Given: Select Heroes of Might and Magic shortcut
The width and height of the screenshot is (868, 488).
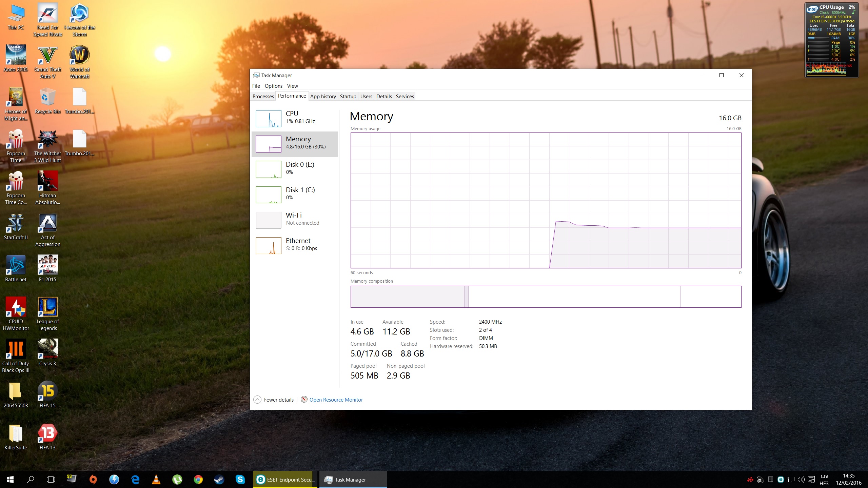Looking at the screenshot, I should click(x=16, y=105).
